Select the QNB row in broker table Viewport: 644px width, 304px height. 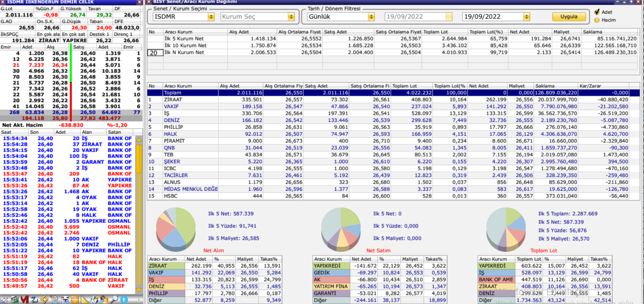click(x=393, y=148)
